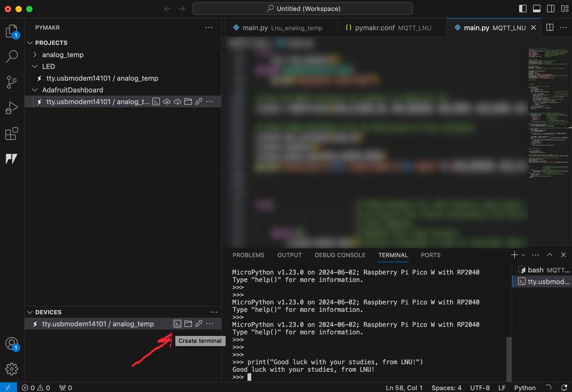Collapse the LED project
Viewport: 572px width, 392px height.
(x=35, y=66)
